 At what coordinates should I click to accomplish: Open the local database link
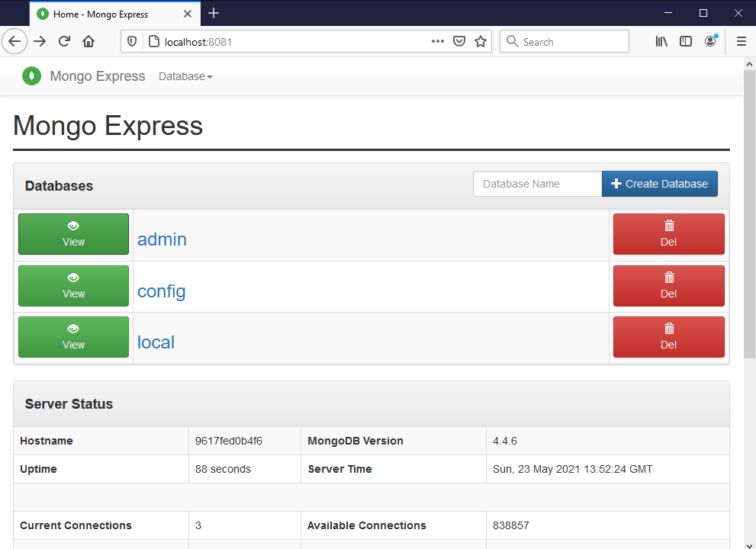pos(156,342)
